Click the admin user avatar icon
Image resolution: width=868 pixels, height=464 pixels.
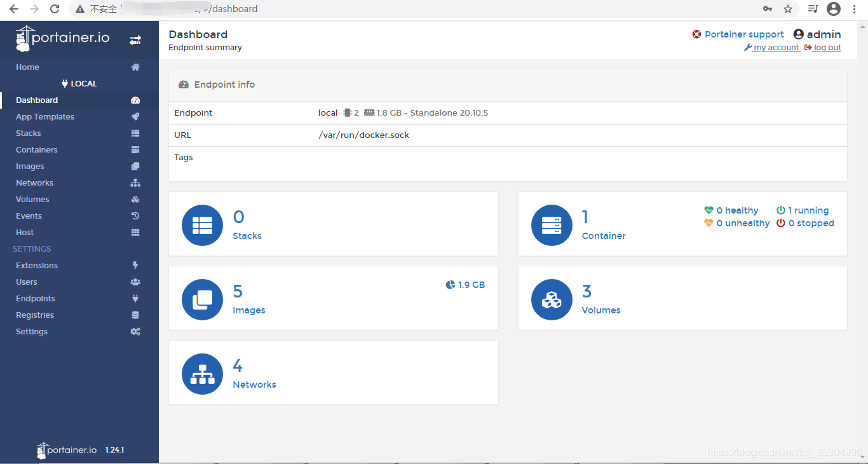click(799, 34)
